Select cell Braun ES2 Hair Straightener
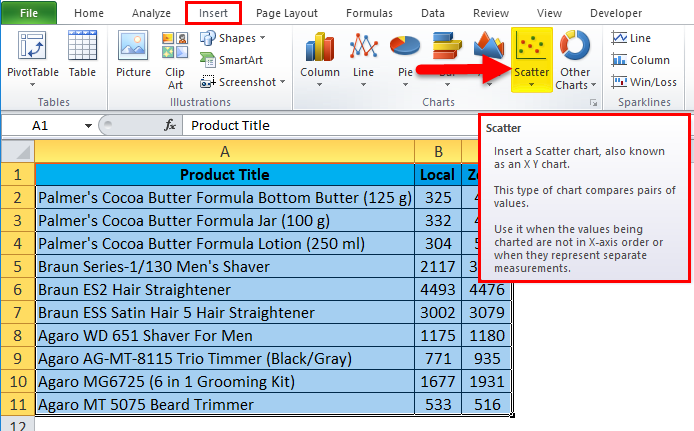The image size is (694, 431). tap(225, 290)
